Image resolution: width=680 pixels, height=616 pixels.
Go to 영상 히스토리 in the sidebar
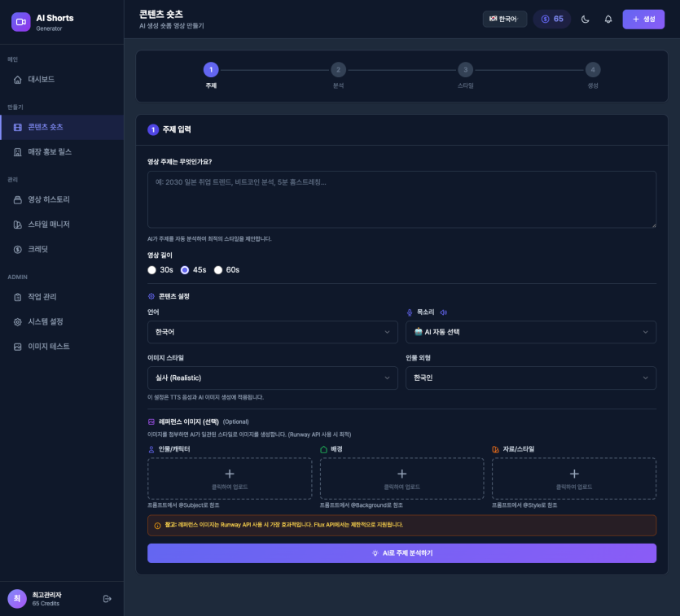point(49,199)
